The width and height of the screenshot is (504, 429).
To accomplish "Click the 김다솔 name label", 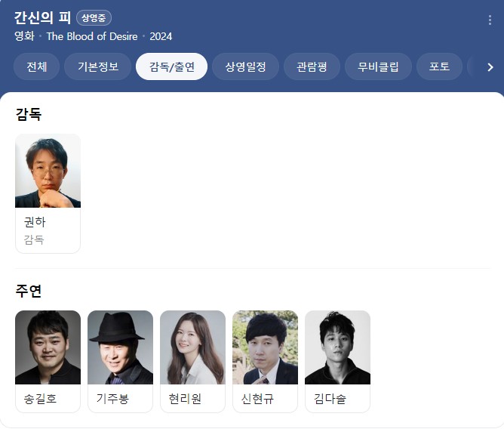I will (330, 399).
